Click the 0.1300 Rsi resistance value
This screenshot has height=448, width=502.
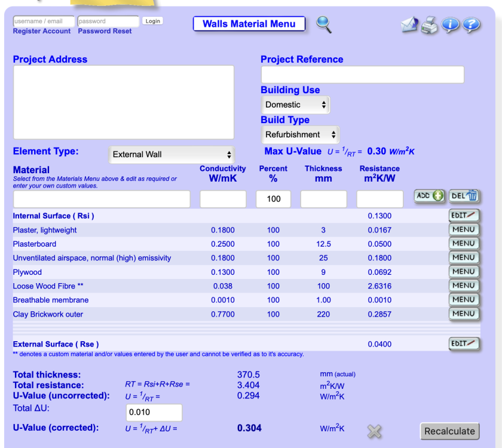(379, 216)
